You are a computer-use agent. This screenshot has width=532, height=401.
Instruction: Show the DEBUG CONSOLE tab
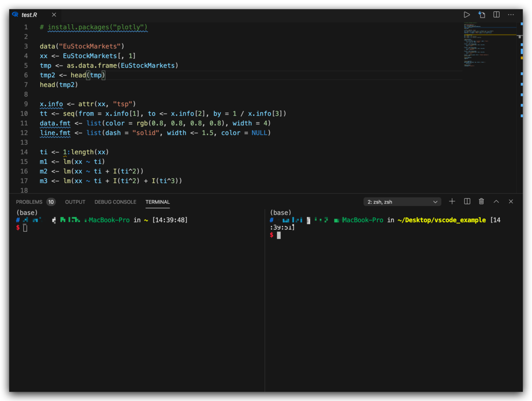[x=115, y=202]
